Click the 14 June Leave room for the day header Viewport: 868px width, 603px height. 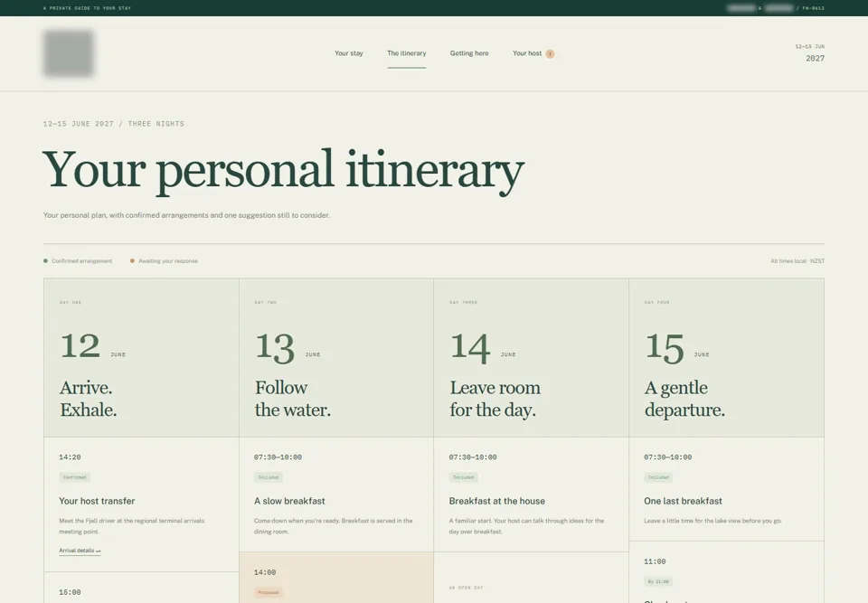(531, 358)
